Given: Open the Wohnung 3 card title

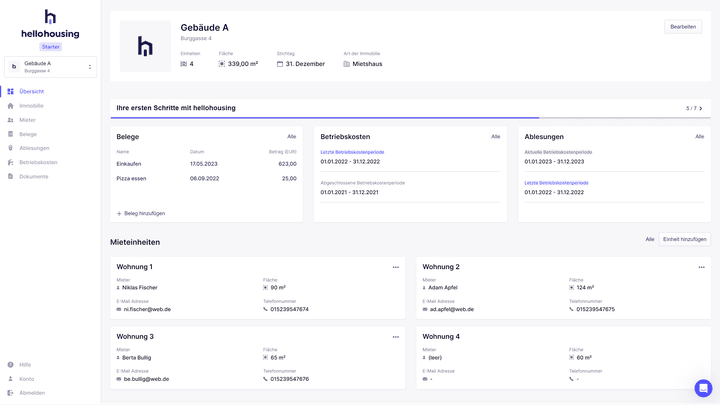Looking at the screenshot, I should click(135, 337).
